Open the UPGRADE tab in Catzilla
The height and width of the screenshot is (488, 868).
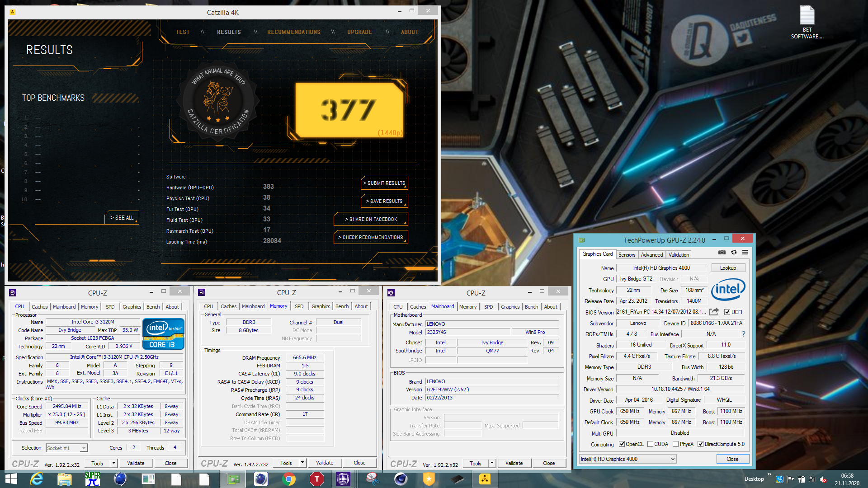tap(359, 32)
